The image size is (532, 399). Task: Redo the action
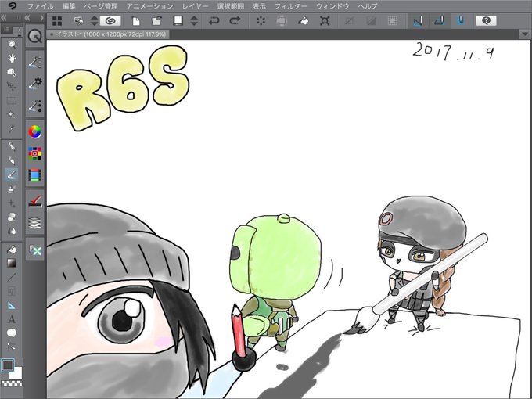coord(235,21)
